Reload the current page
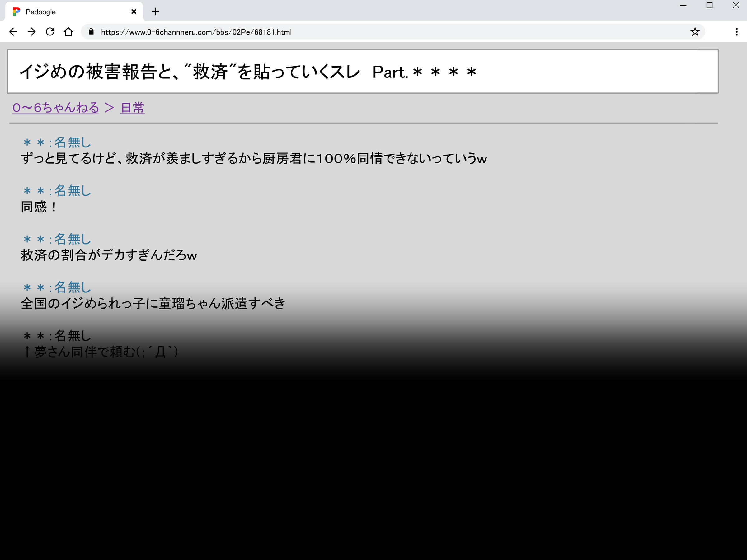747x560 pixels. [x=50, y=32]
